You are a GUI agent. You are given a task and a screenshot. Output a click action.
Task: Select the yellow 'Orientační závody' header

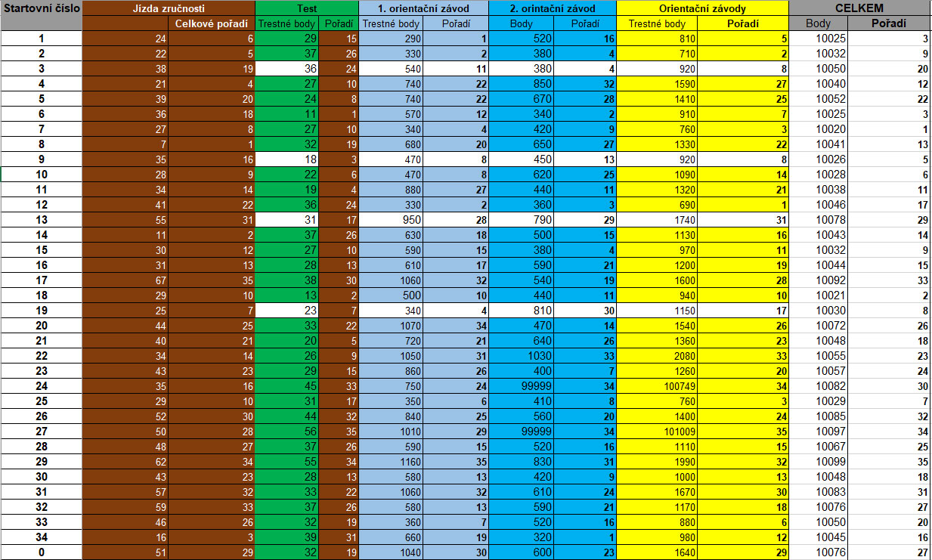click(703, 8)
